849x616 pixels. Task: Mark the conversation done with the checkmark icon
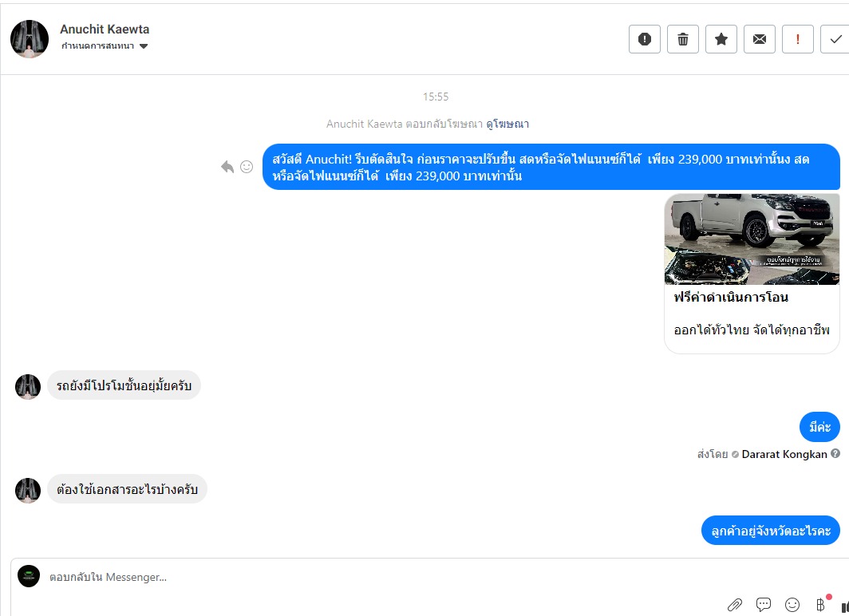(x=835, y=39)
